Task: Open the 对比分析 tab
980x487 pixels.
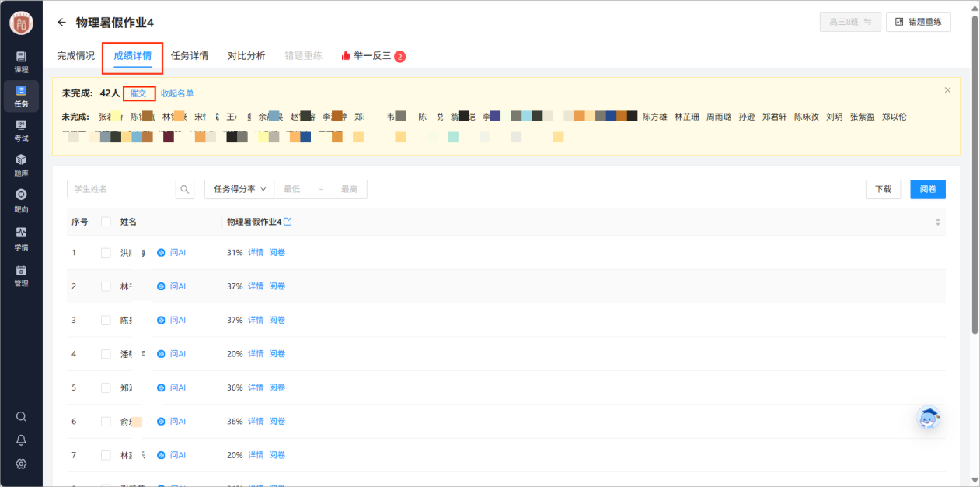Action: click(246, 56)
